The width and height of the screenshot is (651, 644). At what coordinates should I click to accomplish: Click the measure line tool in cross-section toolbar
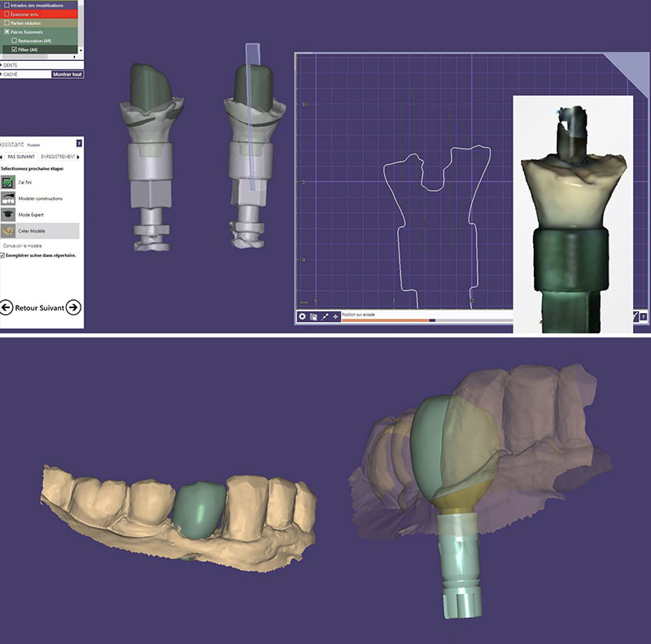(324, 316)
